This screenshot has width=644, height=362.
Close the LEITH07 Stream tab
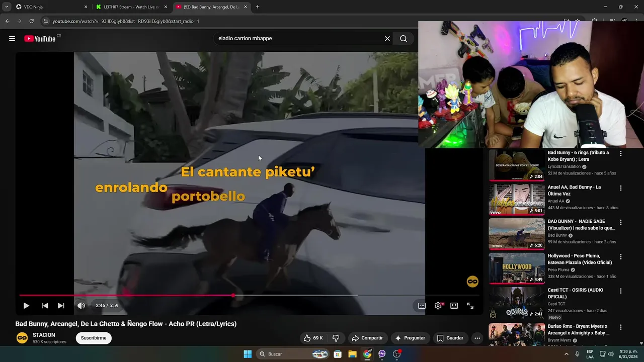click(166, 7)
